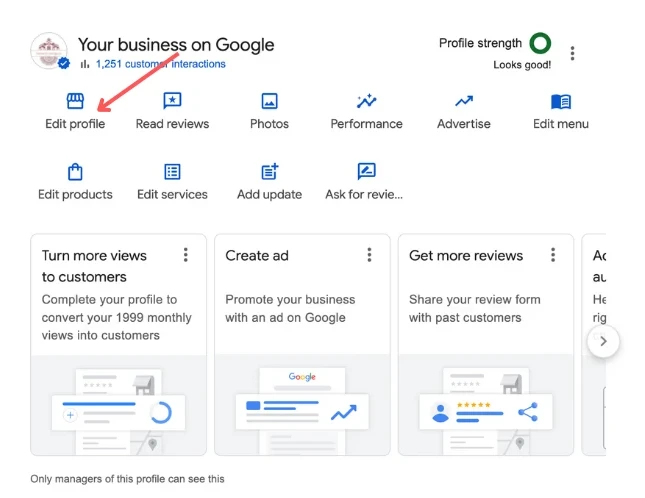Click the Add update post icon
The width and height of the screenshot is (645, 498).
270,171
